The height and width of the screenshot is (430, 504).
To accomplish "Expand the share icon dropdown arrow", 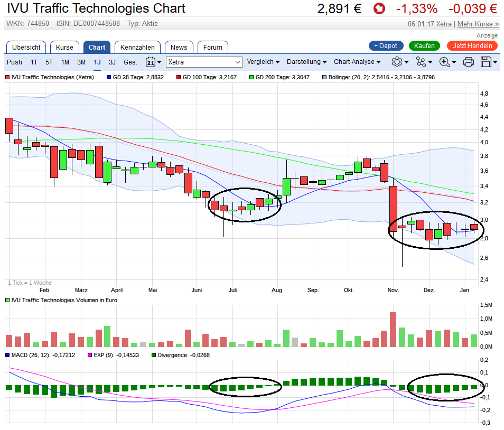I will 431,62.
